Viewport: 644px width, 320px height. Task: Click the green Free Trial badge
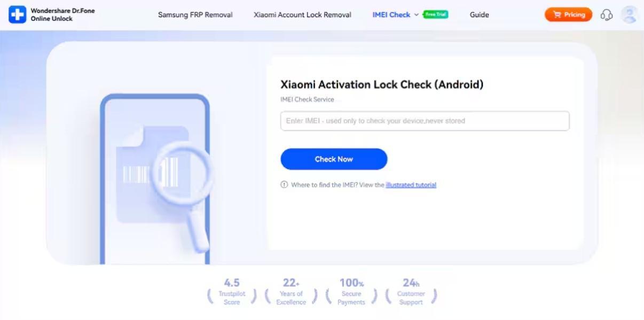[x=436, y=14]
